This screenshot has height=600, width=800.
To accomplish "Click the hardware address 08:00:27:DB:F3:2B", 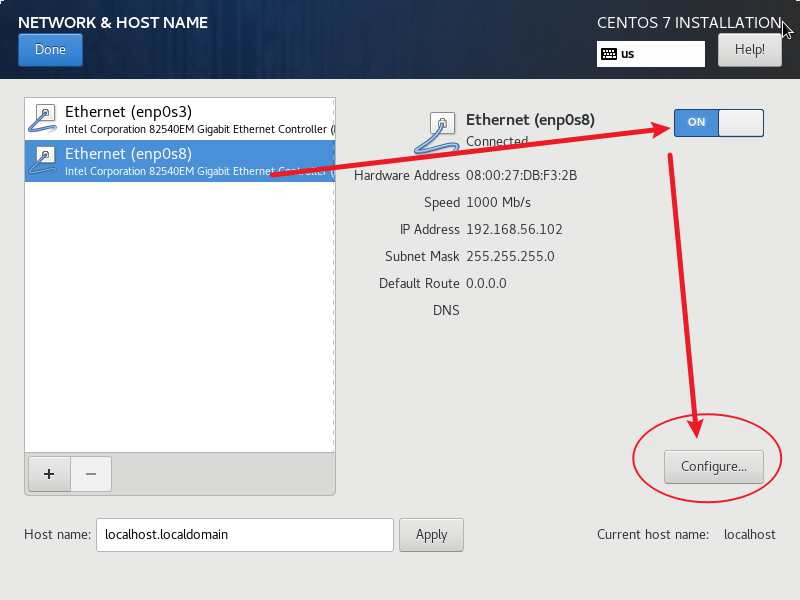I will (521, 176).
